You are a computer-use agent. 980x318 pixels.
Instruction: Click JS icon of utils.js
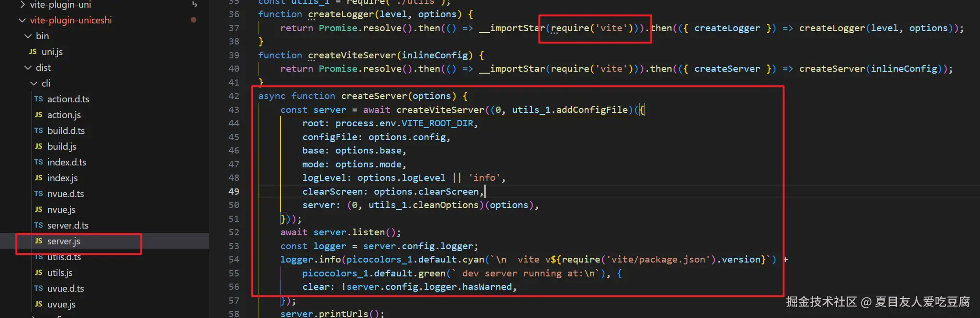(x=39, y=273)
